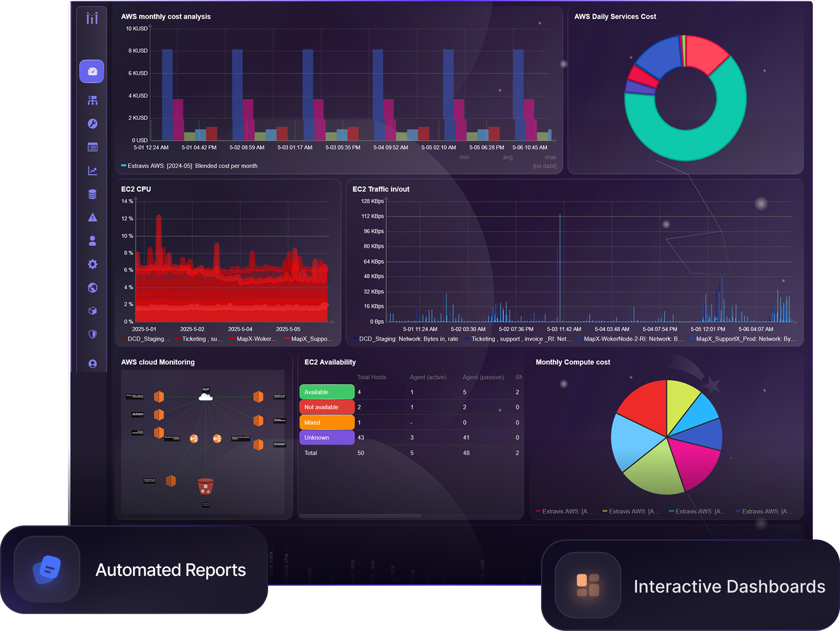840x631 pixels.
Task: Select the Not available status row label
Action: tap(327, 407)
